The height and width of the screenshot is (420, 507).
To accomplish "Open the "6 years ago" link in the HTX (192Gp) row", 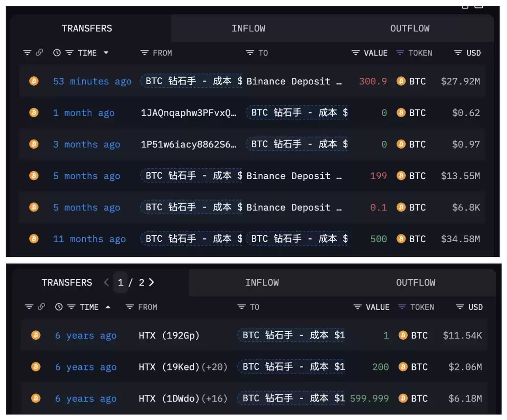I will tap(86, 335).
